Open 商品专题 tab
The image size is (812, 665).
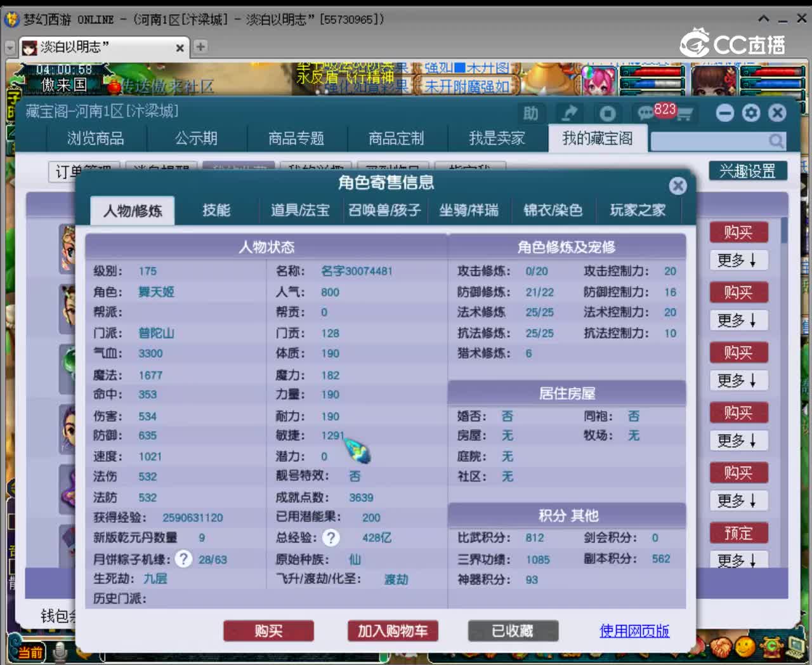point(296,138)
